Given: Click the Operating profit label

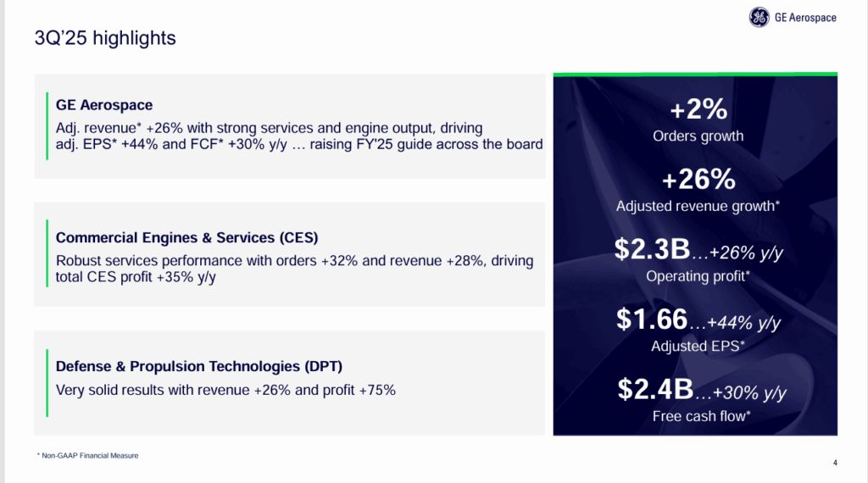Looking at the screenshot, I should (x=698, y=276).
